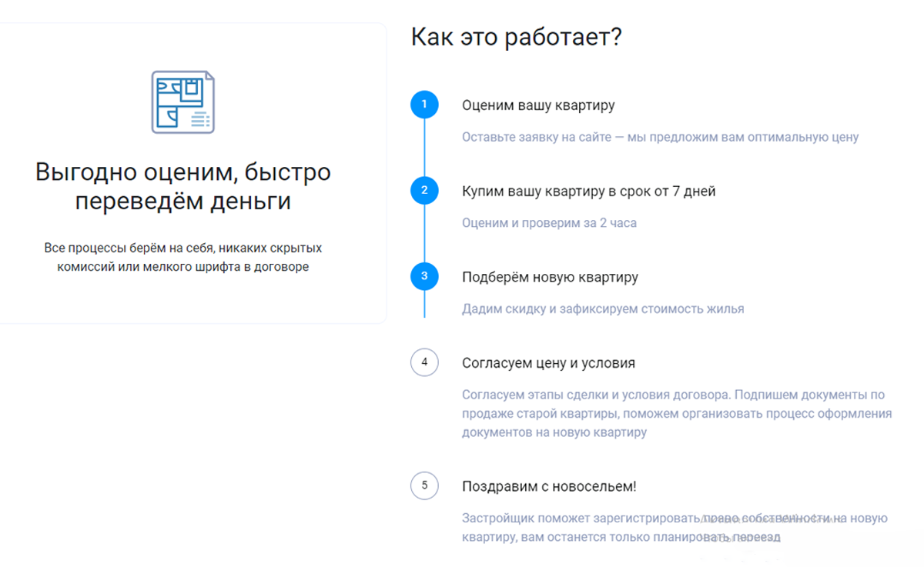
Task: Select step marker 3 circle icon
Action: click(423, 278)
